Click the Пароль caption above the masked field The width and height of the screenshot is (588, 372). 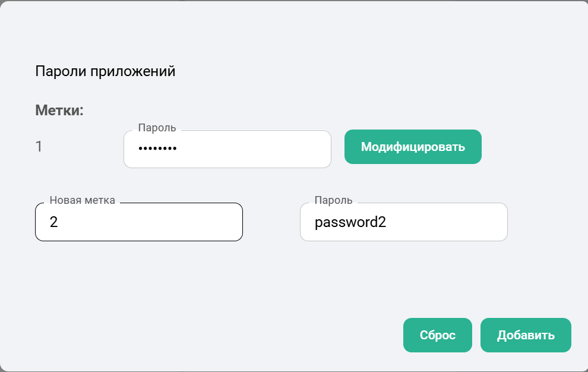tap(157, 128)
